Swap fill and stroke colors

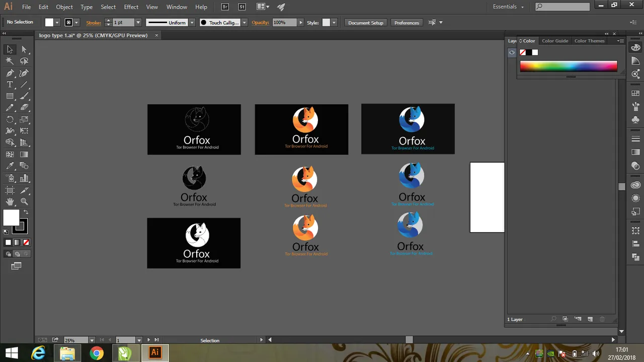click(x=26, y=212)
